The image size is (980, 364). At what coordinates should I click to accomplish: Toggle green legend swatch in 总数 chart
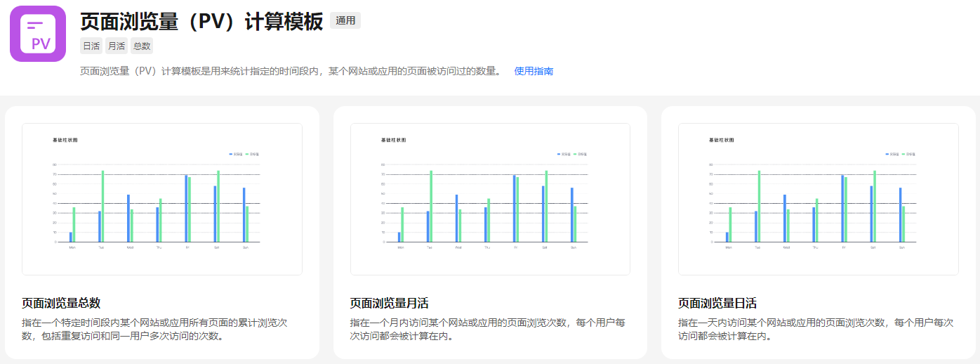tap(246, 154)
